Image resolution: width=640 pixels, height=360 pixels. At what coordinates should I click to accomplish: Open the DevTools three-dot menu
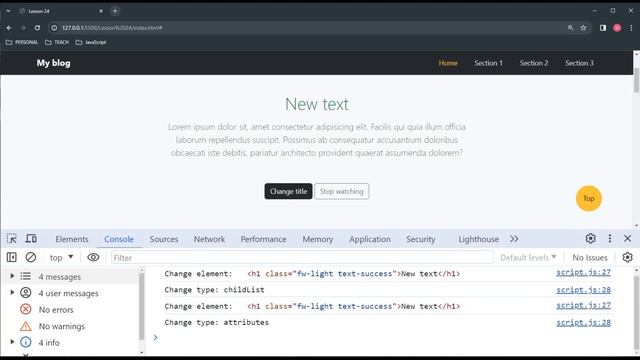tap(610, 238)
